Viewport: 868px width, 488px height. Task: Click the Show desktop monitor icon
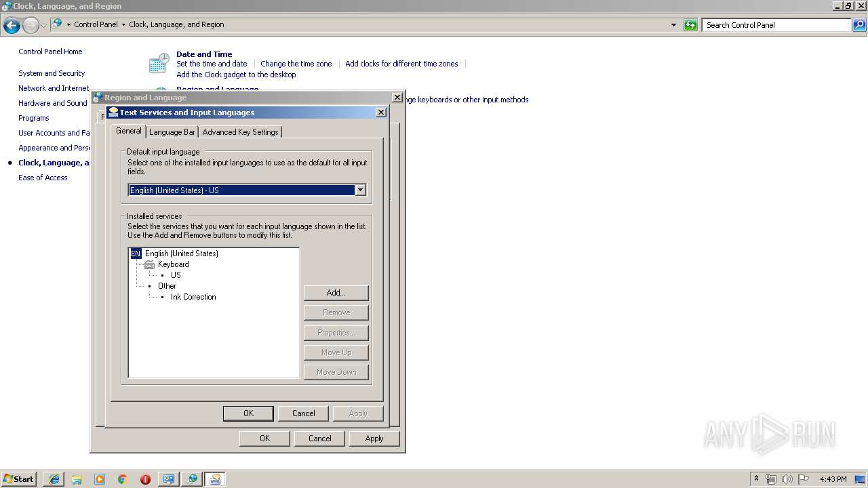pos(861,479)
